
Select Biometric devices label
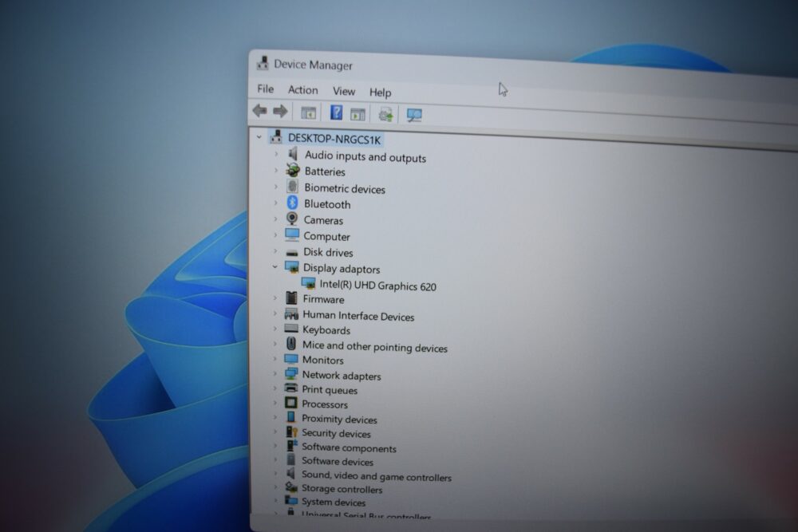tap(345, 189)
